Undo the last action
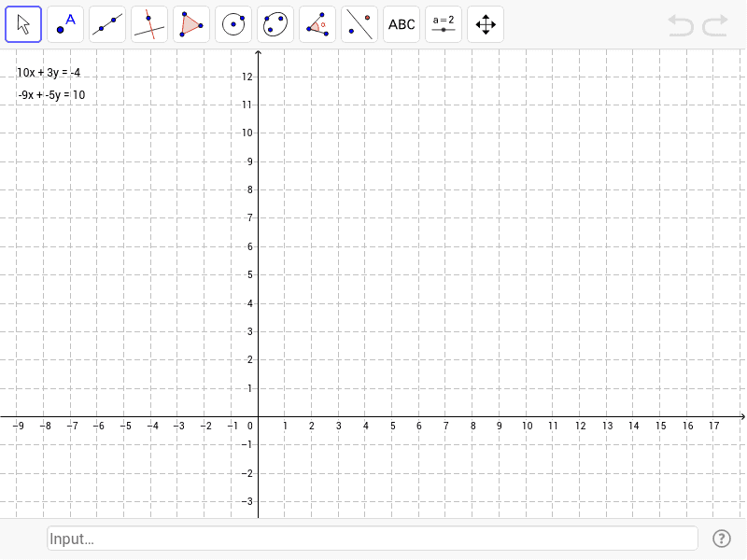 [680, 25]
